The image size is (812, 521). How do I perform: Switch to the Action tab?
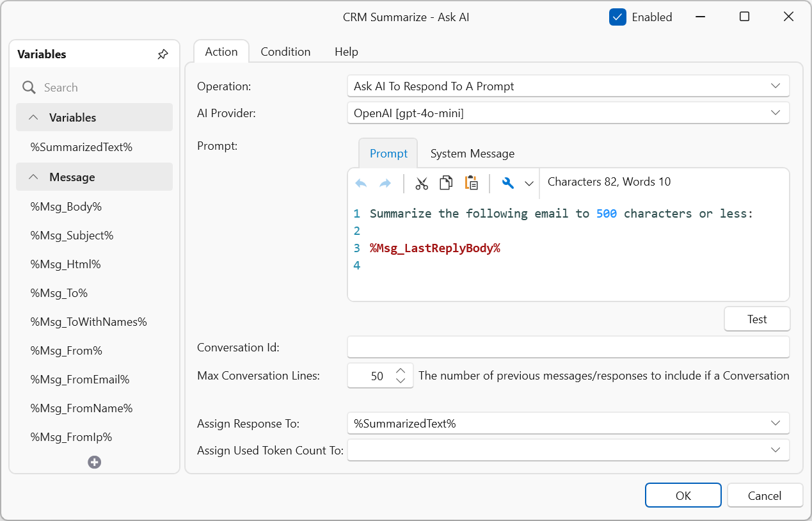221,52
